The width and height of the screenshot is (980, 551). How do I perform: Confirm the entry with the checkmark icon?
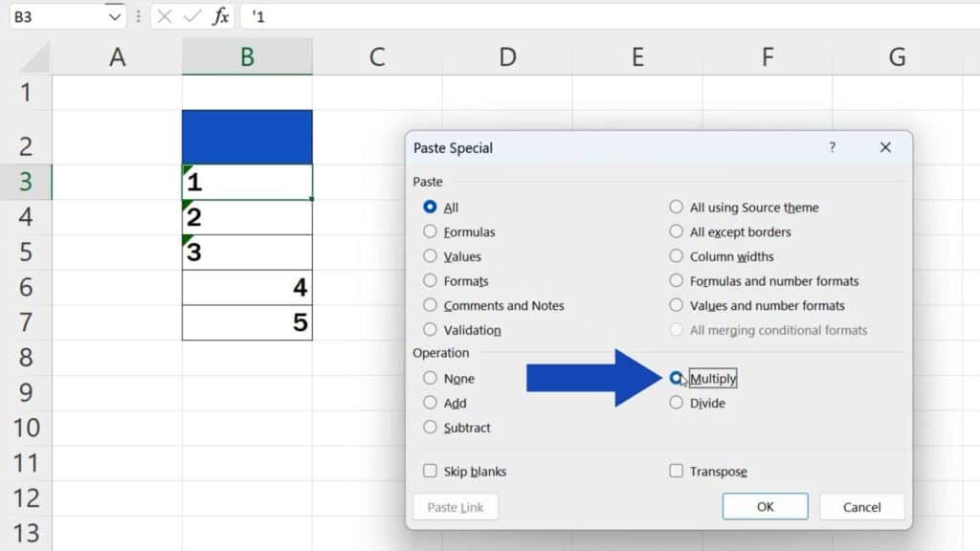(x=192, y=17)
